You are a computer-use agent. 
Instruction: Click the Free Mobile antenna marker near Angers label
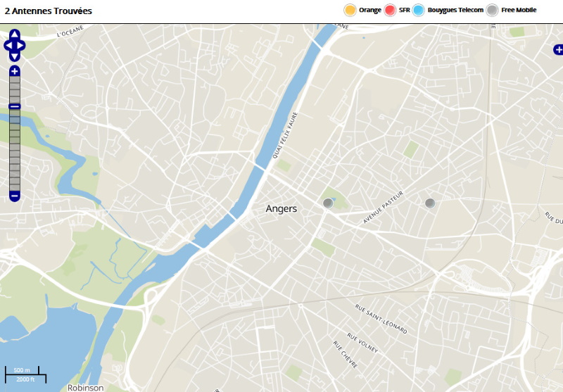pyautogui.click(x=327, y=203)
